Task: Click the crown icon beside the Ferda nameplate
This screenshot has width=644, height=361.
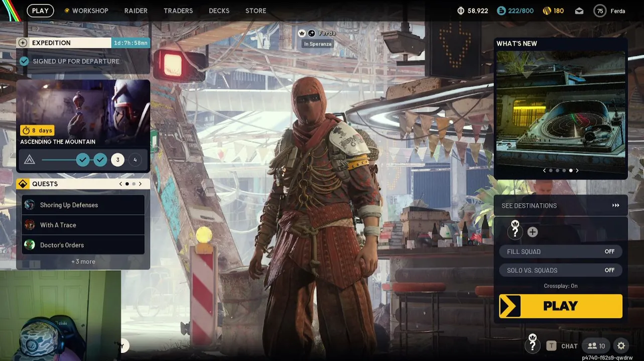Action: (302, 33)
